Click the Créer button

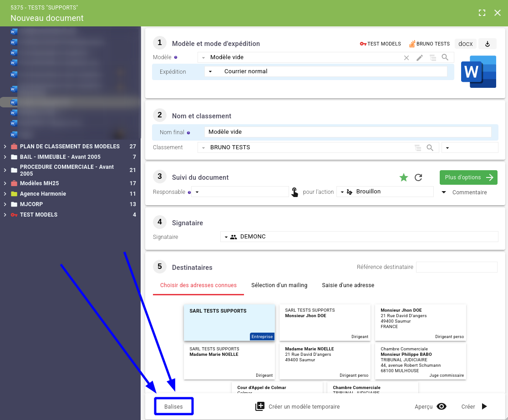474,407
